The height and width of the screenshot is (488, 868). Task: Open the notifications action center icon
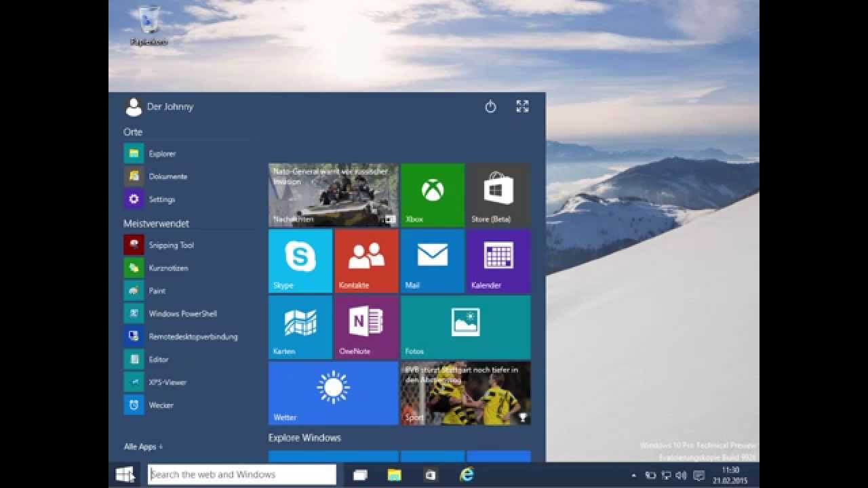(698, 476)
